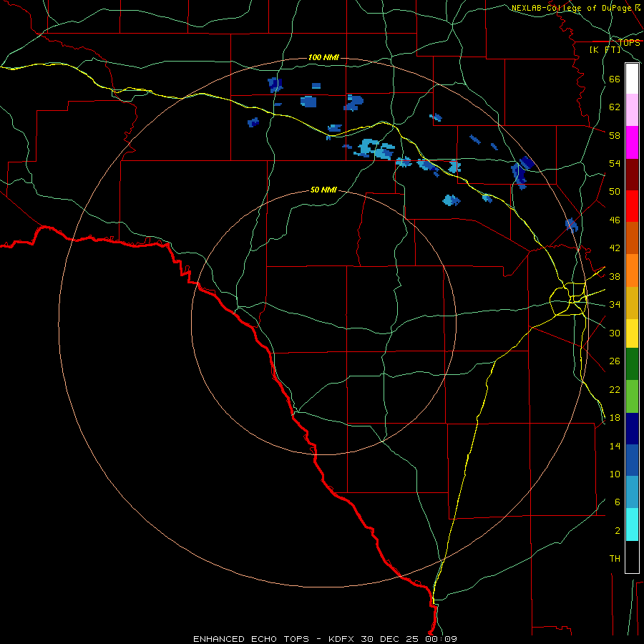The image size is (644, 644).
Task: Click the '58' legend value
Action: pos(615,135)
